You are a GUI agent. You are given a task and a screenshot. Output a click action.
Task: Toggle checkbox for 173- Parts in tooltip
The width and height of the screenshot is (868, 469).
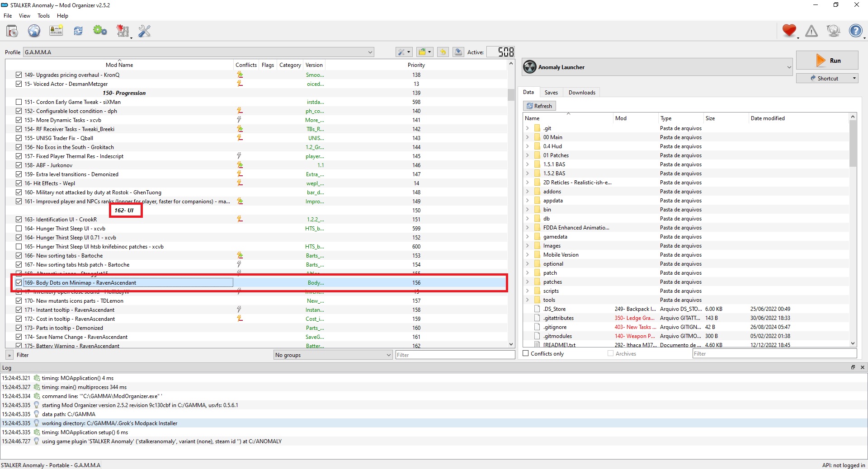click(x=19, y=328)
